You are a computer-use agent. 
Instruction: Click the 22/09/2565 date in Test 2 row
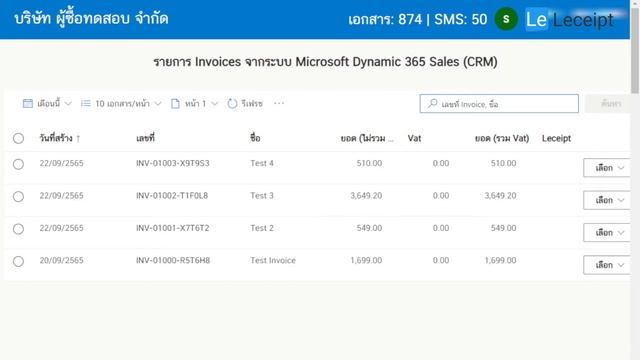click(61, 228)
